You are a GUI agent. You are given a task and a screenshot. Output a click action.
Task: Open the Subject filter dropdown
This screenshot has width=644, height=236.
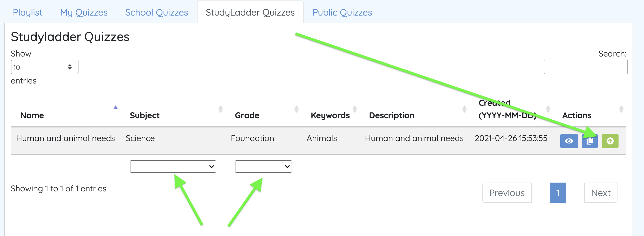click(173, 166)
